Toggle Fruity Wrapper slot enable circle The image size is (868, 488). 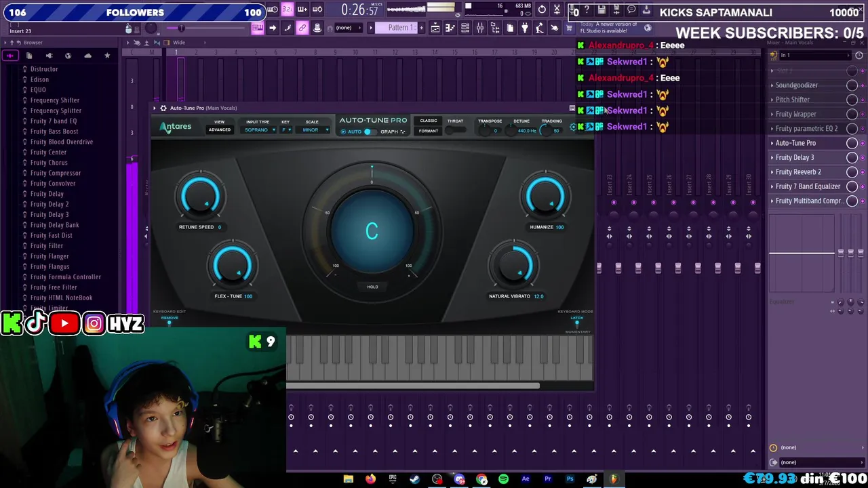tap(852, 114)
